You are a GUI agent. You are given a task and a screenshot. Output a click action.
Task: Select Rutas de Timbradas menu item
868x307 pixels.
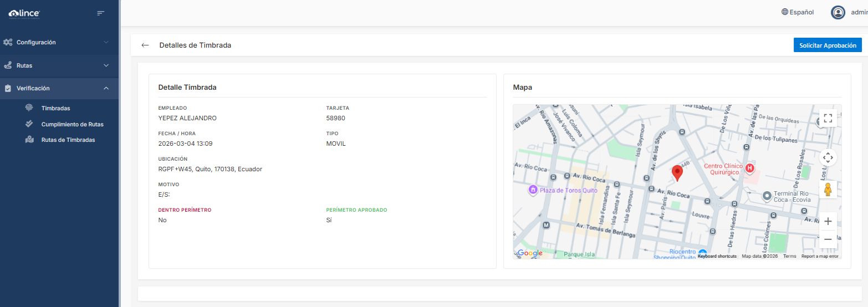point(68,140)
